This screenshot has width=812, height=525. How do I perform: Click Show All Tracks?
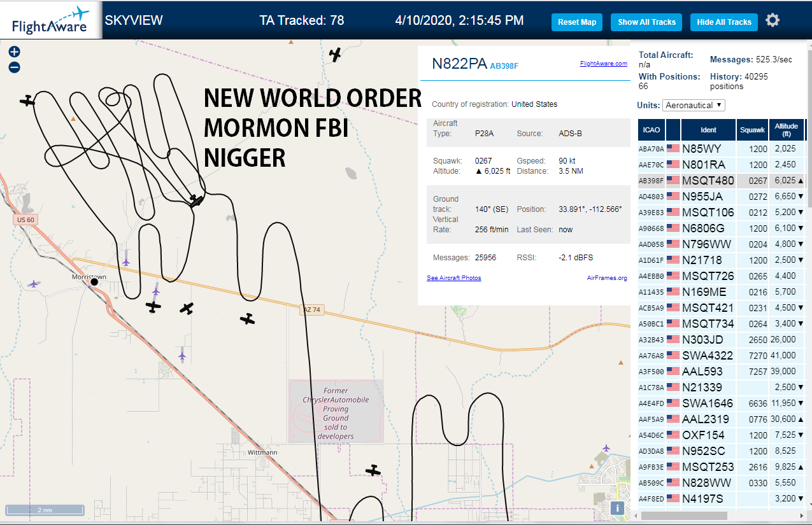[646, 22]
